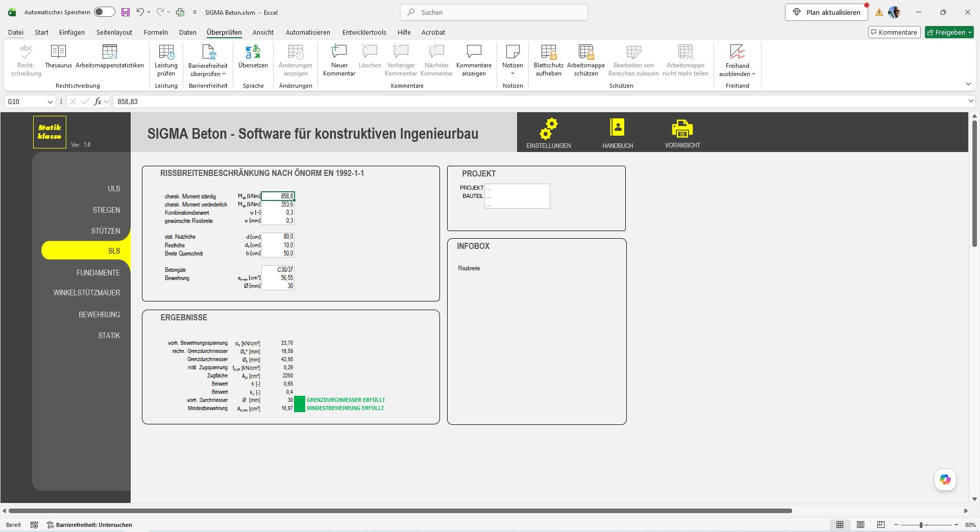Open the Quick Access Toolbar customize dropdown
The image size is (980, 532).
coord(194,12)
